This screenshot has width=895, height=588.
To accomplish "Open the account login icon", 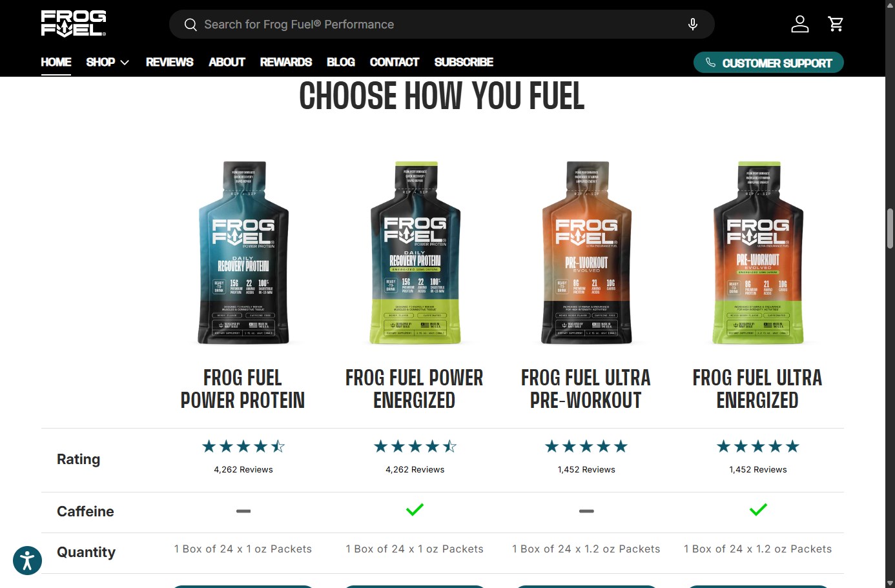I will click(x=800, y=25).
